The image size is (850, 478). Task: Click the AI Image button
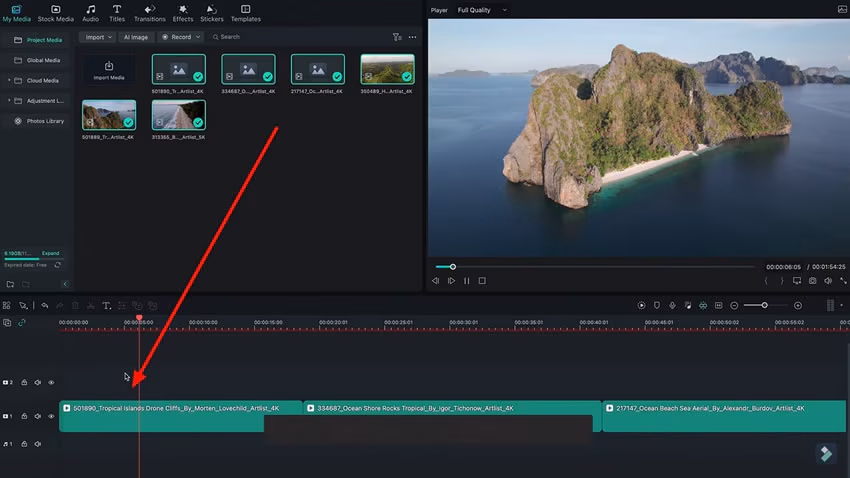tap(135, 37)
